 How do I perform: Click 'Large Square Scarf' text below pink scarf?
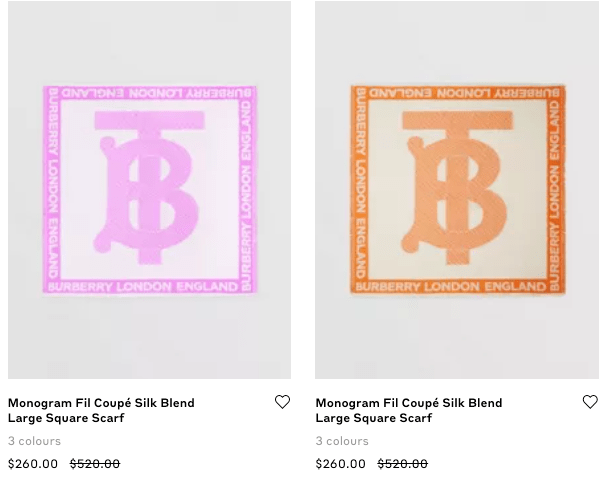pyautogui.click(x=66, y=418)
